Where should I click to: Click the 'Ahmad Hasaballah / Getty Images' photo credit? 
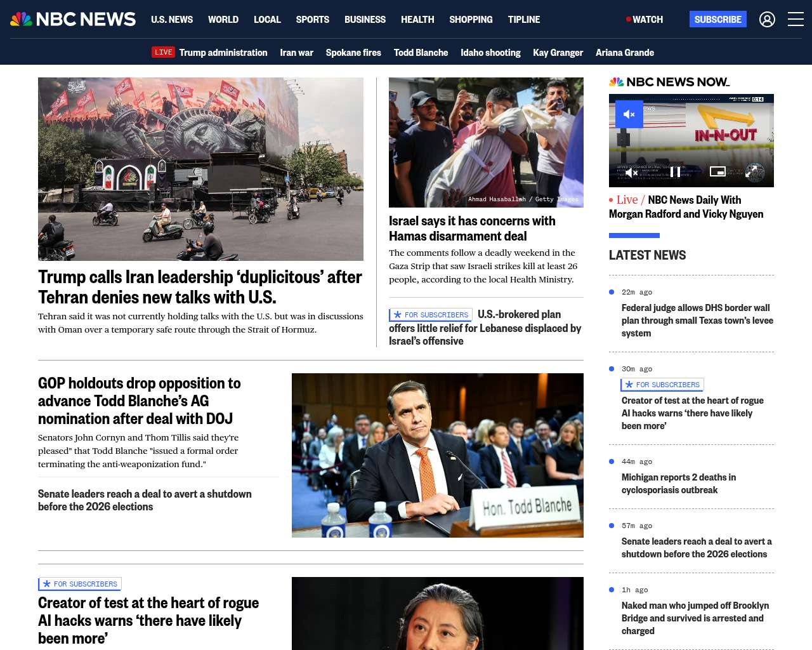click(523, 199)
